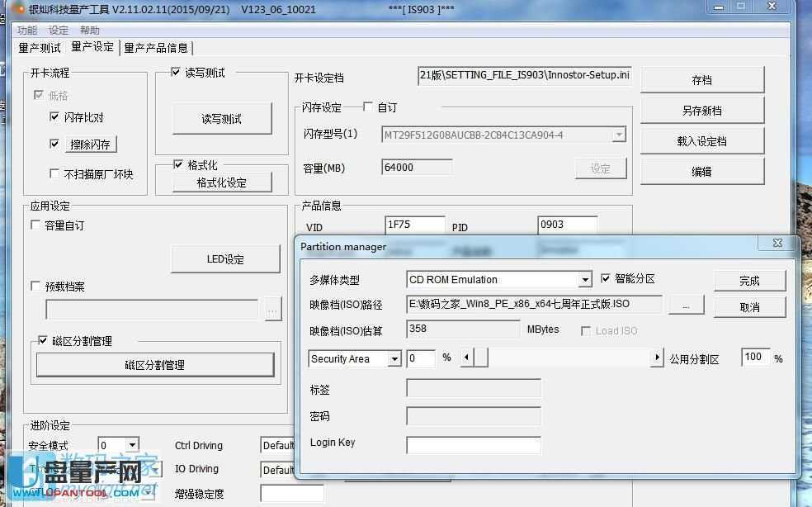Enable the 容量自订 checkbox
The width and height of the screenshot is (812, 507).
click(35, 225)
